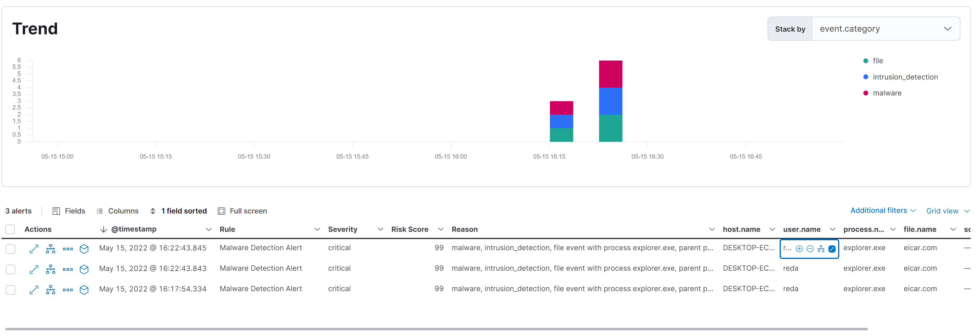This screenshot has width=980, height=336.
Task: Open more actions menu on the 16:17:54.334 alert
Action: point(68,290)
